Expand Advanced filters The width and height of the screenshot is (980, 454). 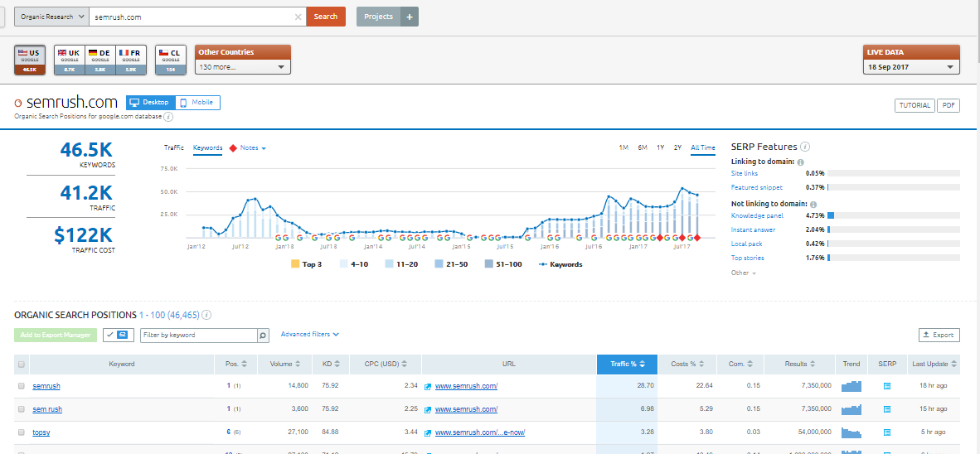[310, 335]
